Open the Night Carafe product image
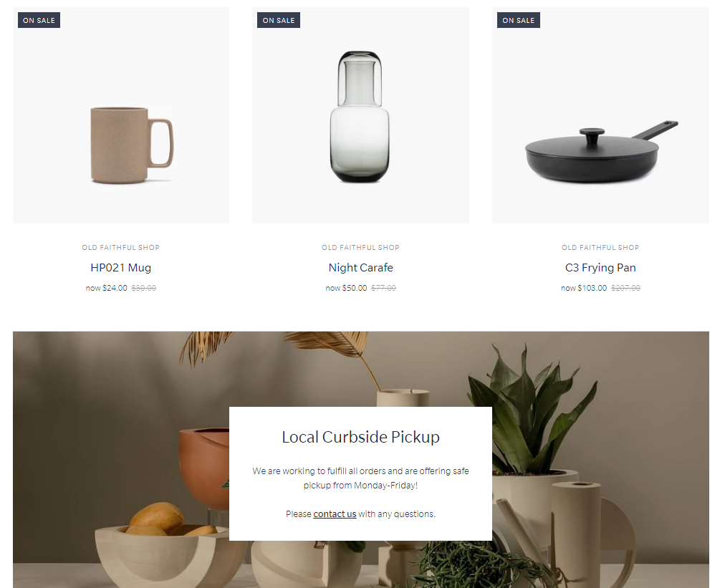 (360, 115)
